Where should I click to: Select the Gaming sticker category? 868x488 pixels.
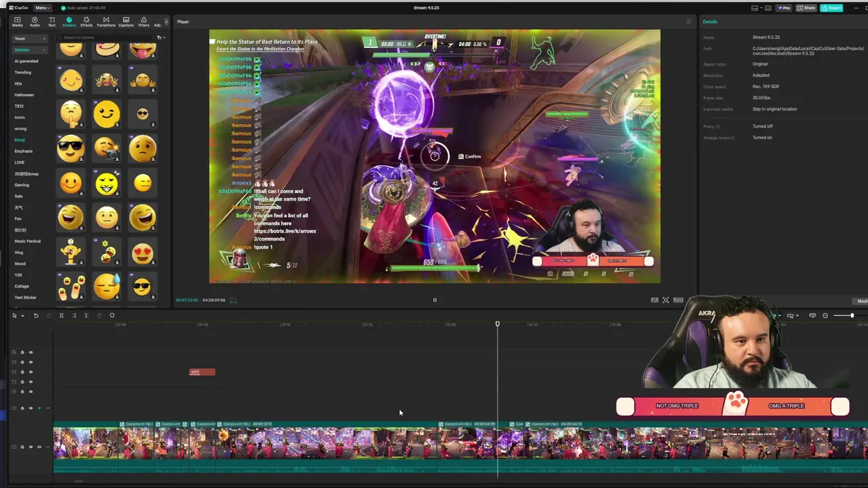22,185
